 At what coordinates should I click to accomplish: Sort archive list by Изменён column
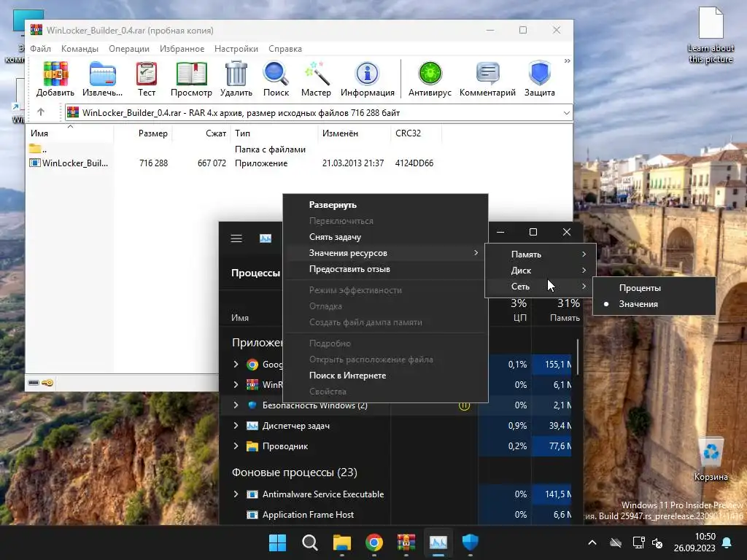[x=355, y=133]
